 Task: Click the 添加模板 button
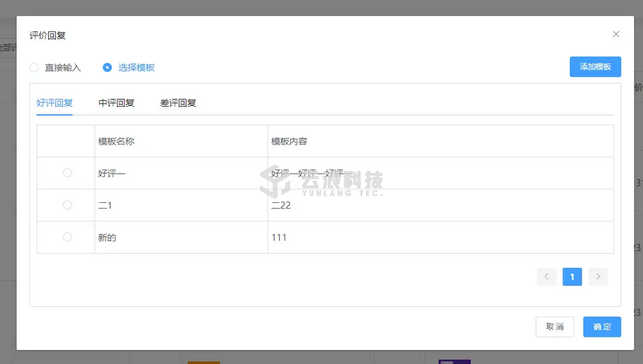click(595, 67)
